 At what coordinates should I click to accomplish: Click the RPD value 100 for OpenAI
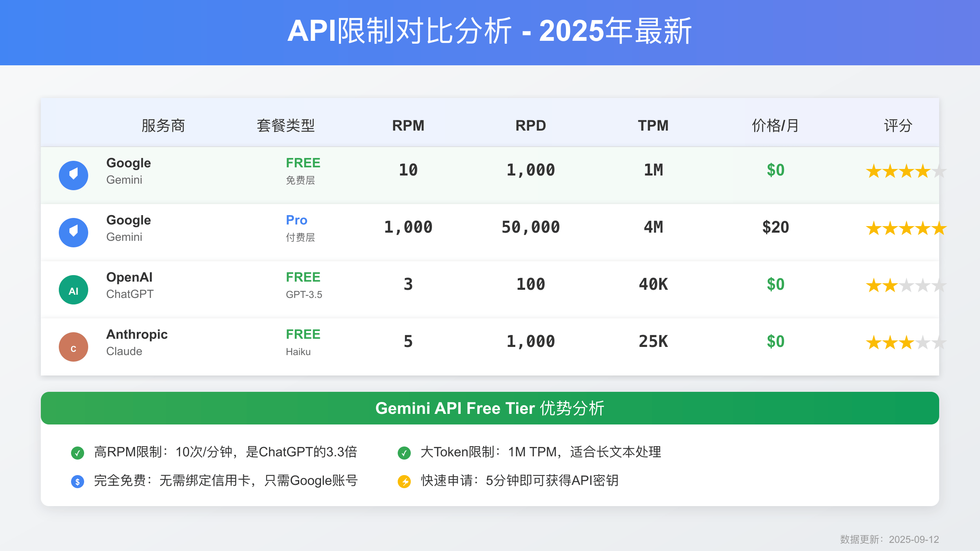[x=531, y=284]
